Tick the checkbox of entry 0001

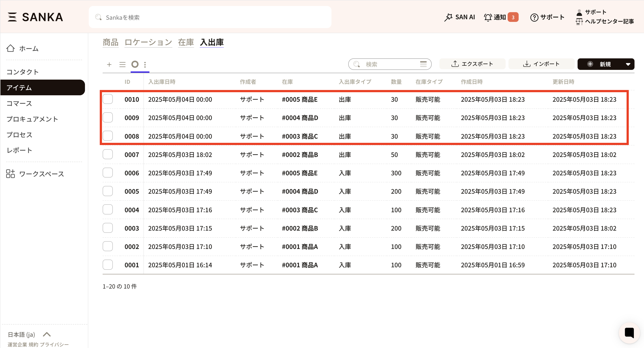point(108,265)
